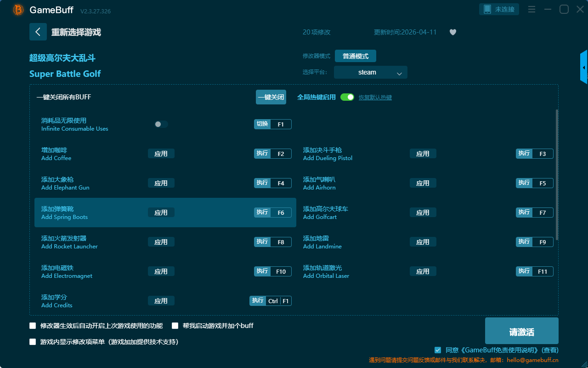Click the heart favorite icon
588x368 pixels.
click(x=452, y=32)
